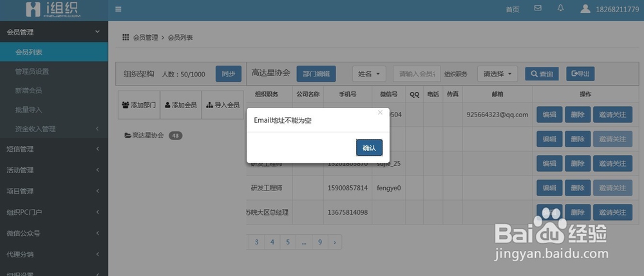Click the 43 count badge
The image size is (644, 276).
175,135
